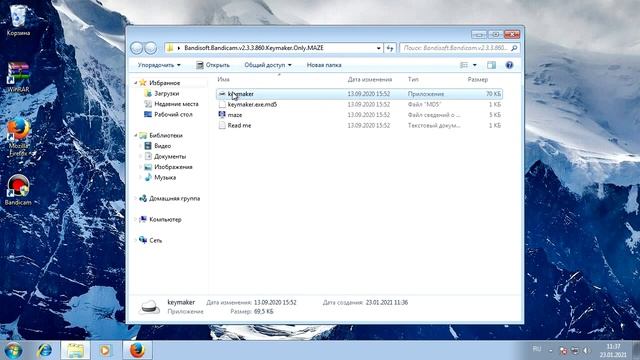640x360 pixels.
Task: Open Windows Media Player from the taskbar
Action: click(105, 350)
